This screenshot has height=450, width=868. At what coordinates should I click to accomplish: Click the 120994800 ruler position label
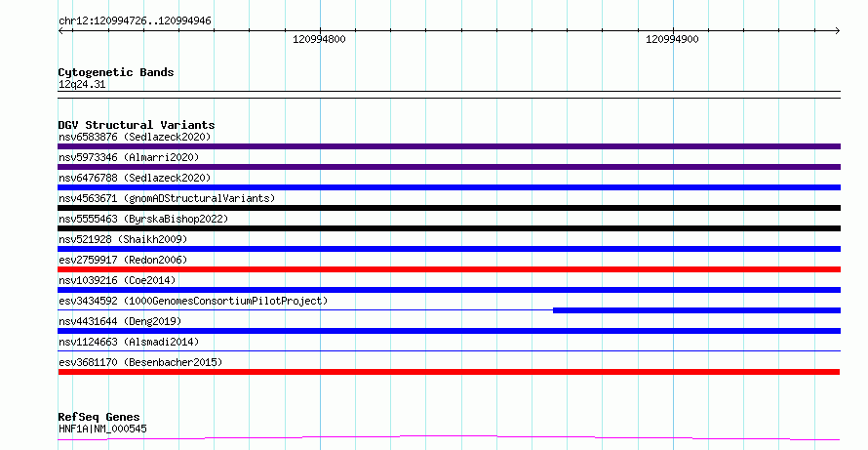coord(319,39)
